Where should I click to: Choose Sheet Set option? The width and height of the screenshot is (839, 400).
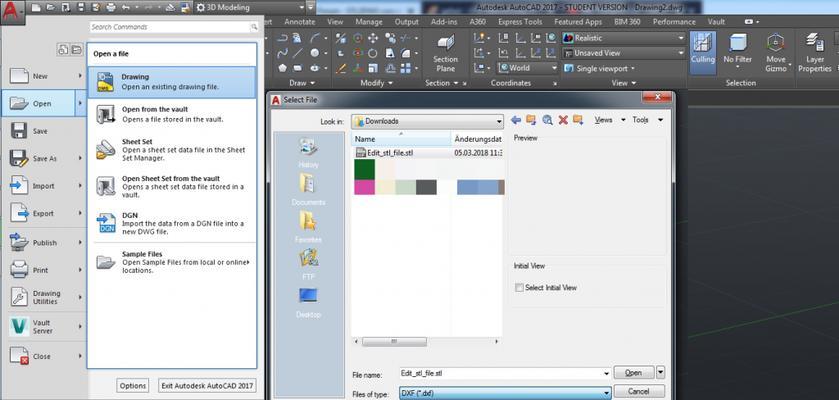pos(172,150)
